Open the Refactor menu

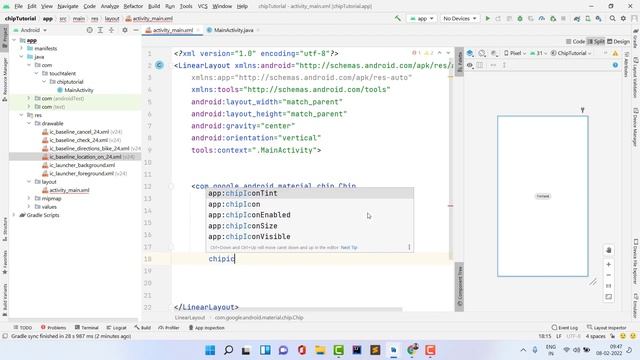coord(133,6)
